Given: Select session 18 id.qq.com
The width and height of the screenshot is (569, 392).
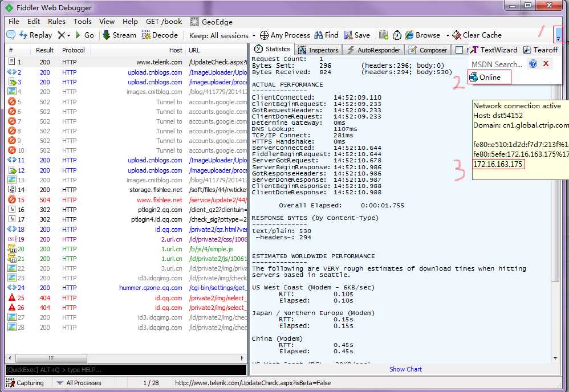Looking at the screenshot, I should pyautogui.click(x=126, y=229).
